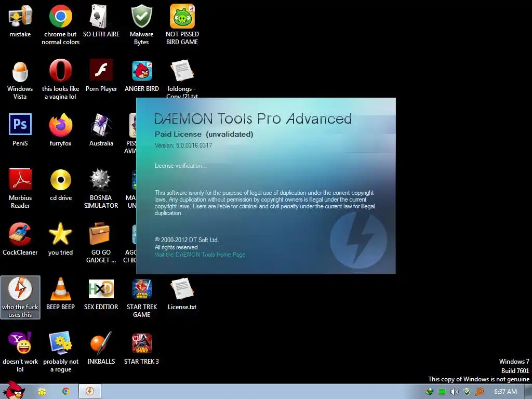
Task: Click the 'Paid License (unvalidated)' text
Action: 204,135
